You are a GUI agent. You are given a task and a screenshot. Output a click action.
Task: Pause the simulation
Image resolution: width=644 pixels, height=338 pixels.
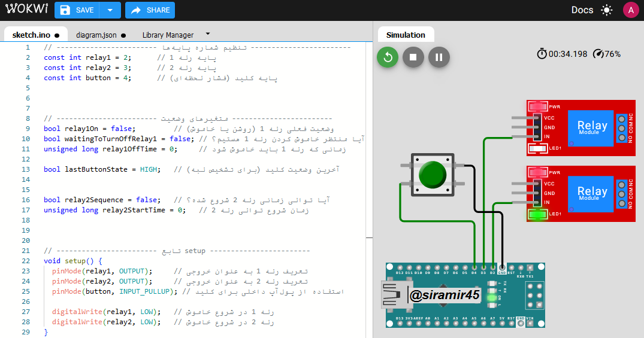439,57
